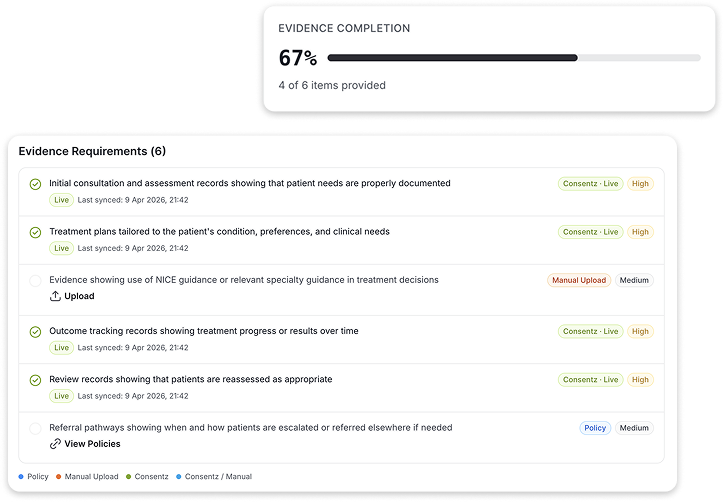Click Consentz · Live tag on Treatment plans

(591, 232)
